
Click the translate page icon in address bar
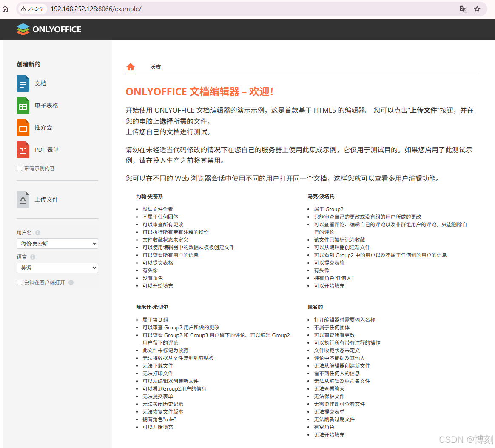463,9
